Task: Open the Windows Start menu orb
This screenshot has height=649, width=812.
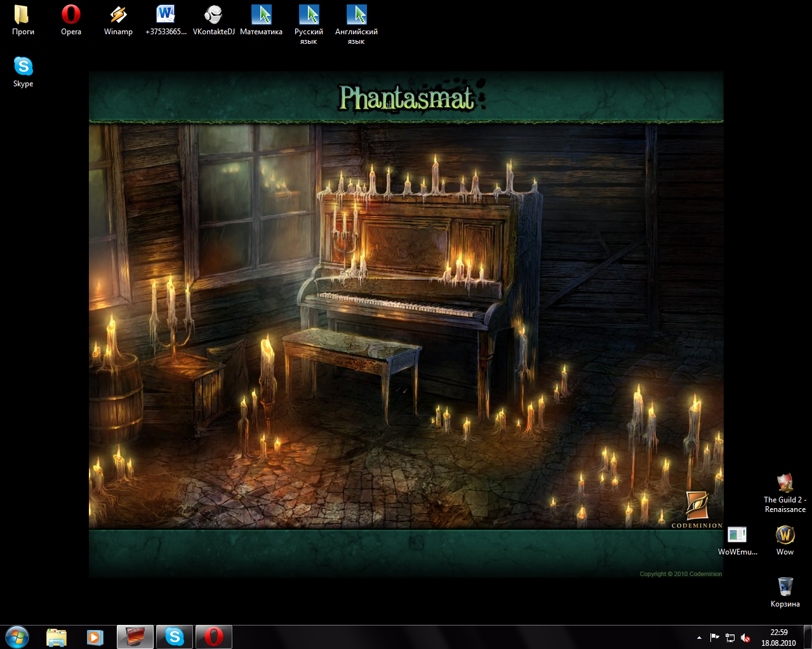Action: tap(17, 637)
